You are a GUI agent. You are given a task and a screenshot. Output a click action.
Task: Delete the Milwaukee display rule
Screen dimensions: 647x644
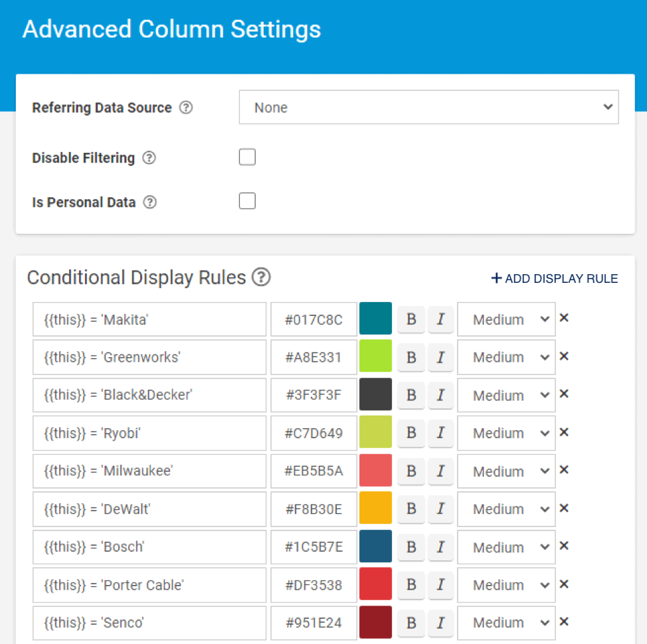pyautogui.click(x=564, y=469)
